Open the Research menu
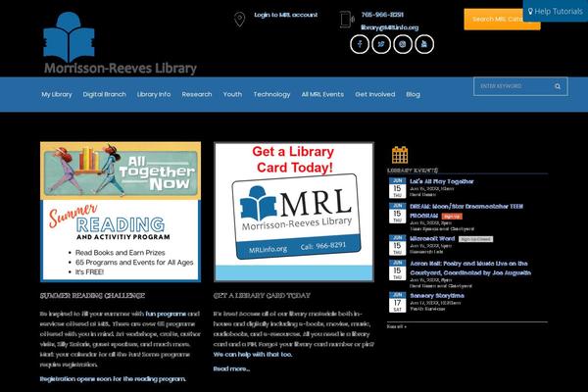 click(x=197, y=94)
